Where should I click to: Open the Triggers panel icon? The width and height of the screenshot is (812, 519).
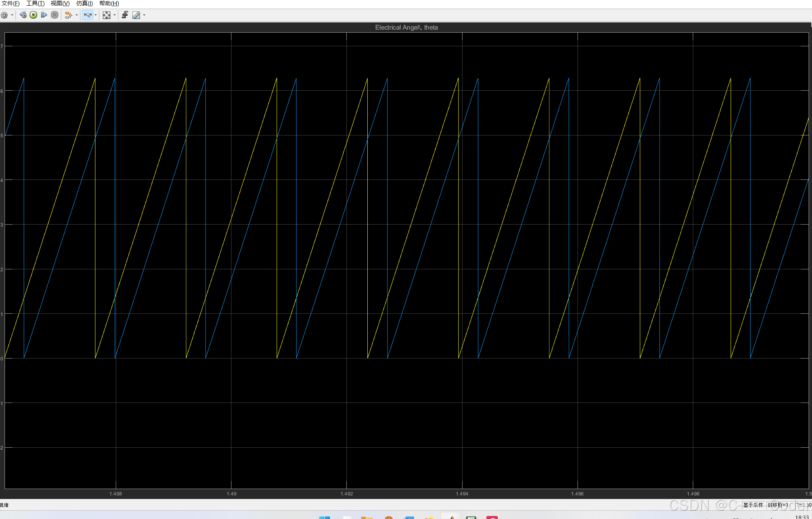tap(125, 15)
